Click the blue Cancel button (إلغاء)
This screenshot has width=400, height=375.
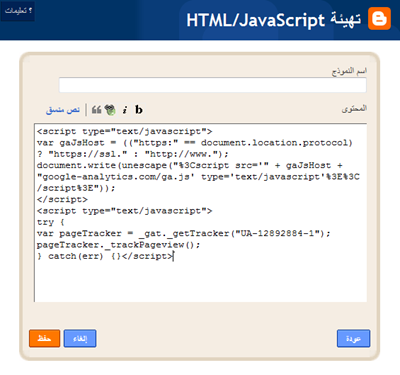[x=80, y=338]
